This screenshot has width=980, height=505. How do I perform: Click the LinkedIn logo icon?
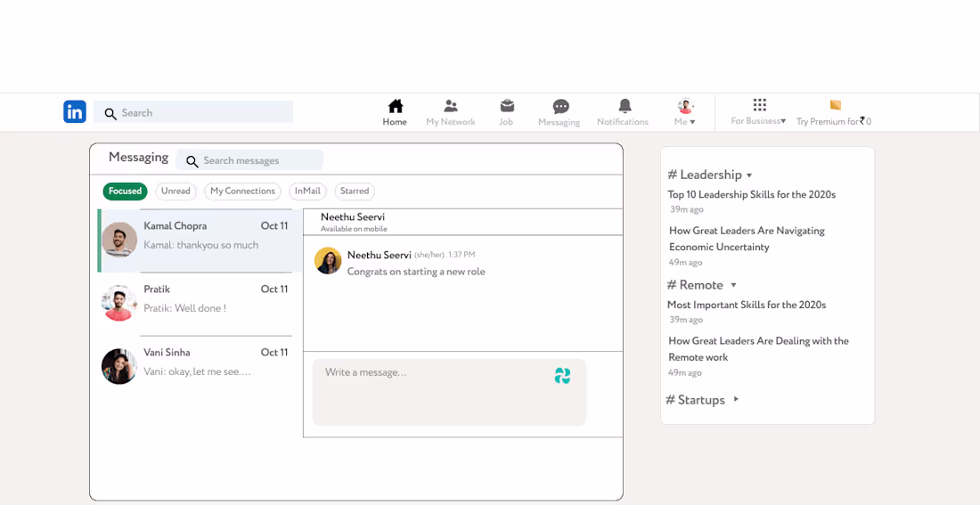74,112
